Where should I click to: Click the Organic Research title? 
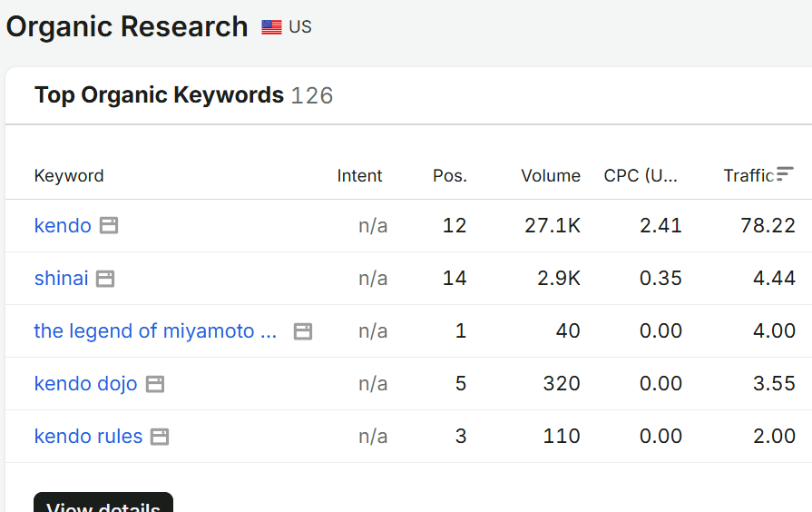coord(127,27)
